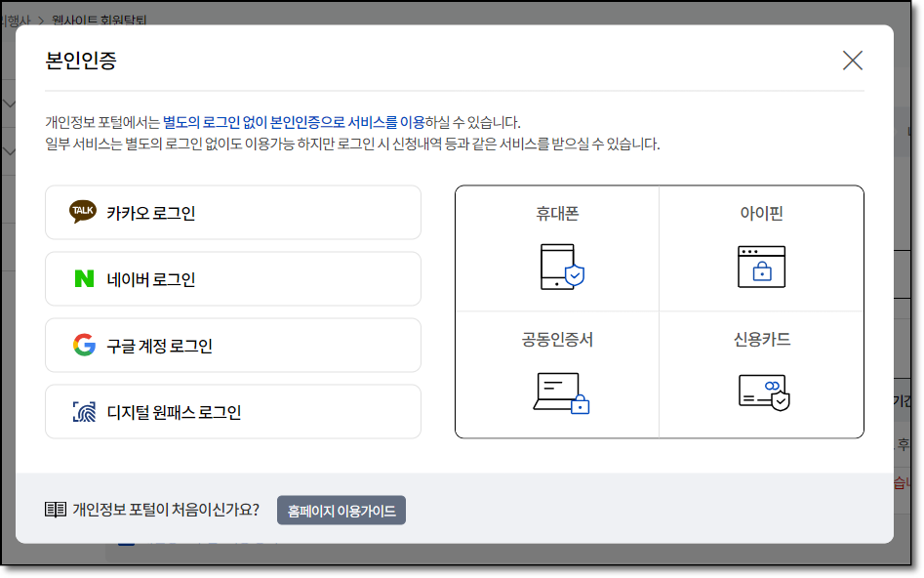Open 네이버 로그인
Image resolution: width=924 pixels, height=578 pixels.
click(232, 278)
